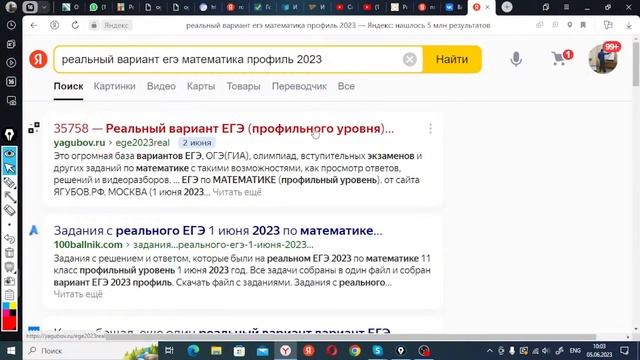
Task: Switch to the Видео search tab
Action: tap(161, 86)
